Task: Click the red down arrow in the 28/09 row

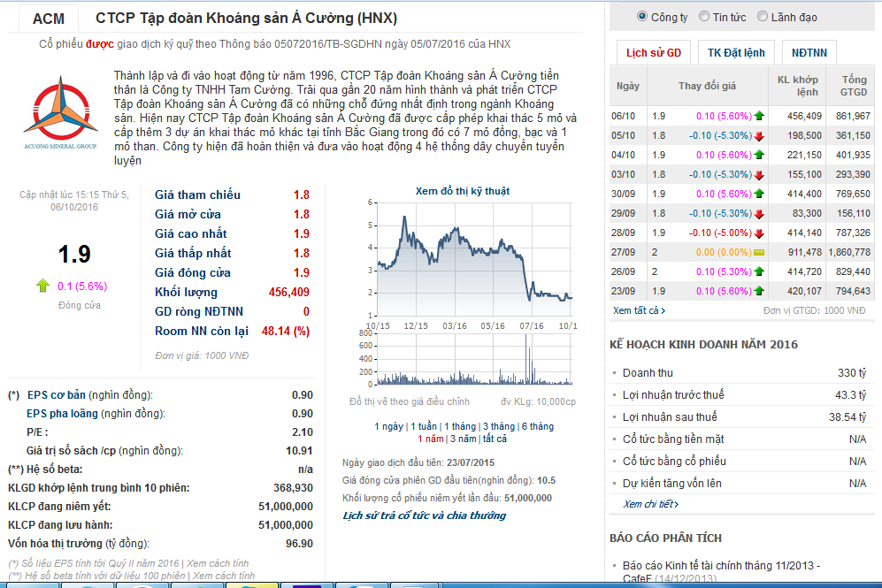Action: pyautogui.click(x=759, y=233)
